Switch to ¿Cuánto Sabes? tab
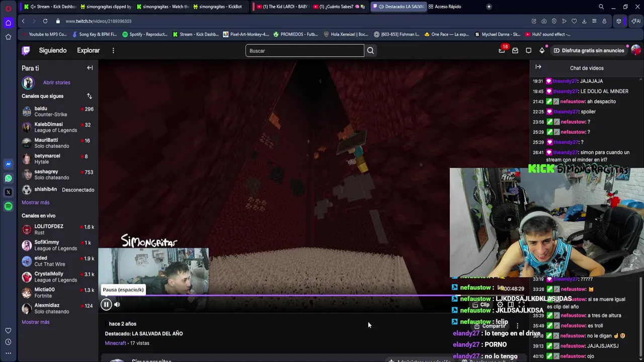 339,7
